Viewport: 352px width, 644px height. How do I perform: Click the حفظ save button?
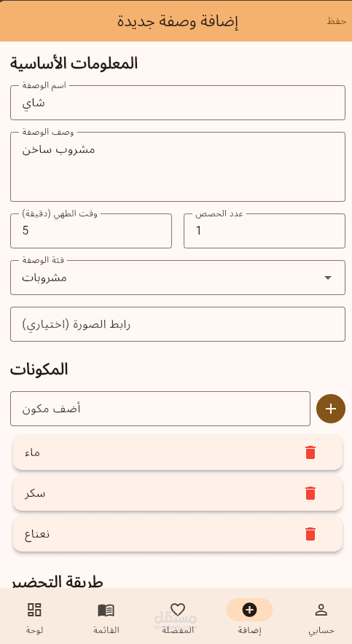pos(337,21)
